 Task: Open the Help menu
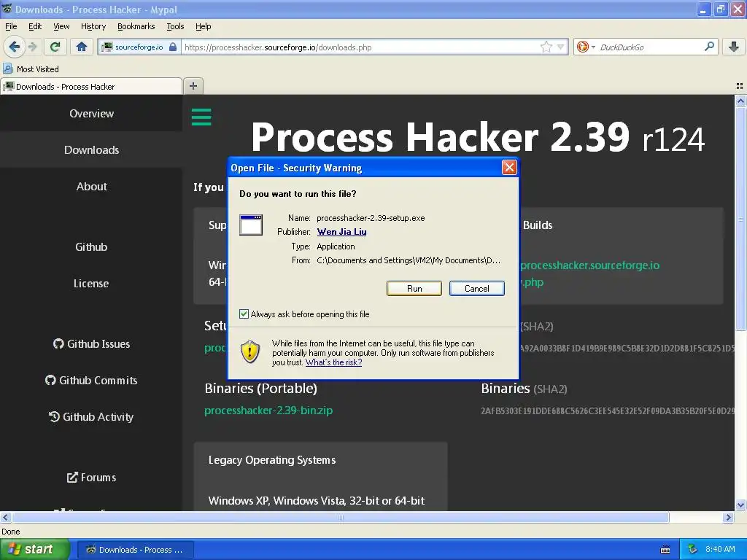click(203, 26)
